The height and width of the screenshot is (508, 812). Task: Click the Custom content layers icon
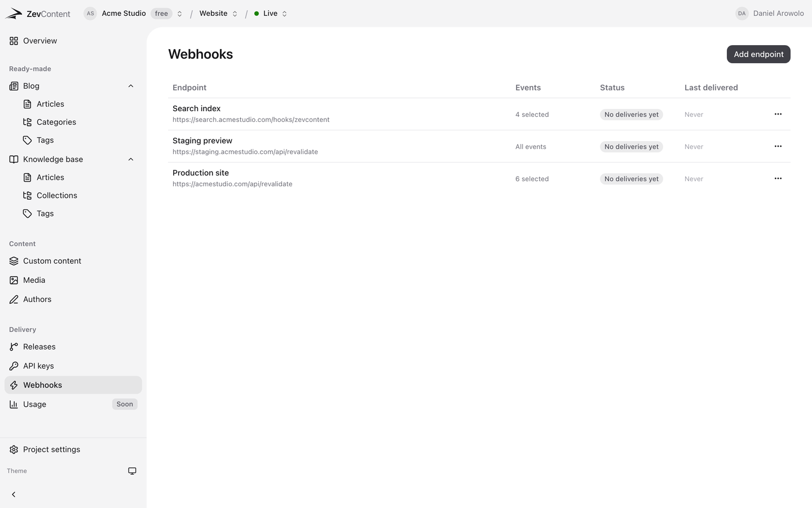pyautogui.click(x=14, y=261)
